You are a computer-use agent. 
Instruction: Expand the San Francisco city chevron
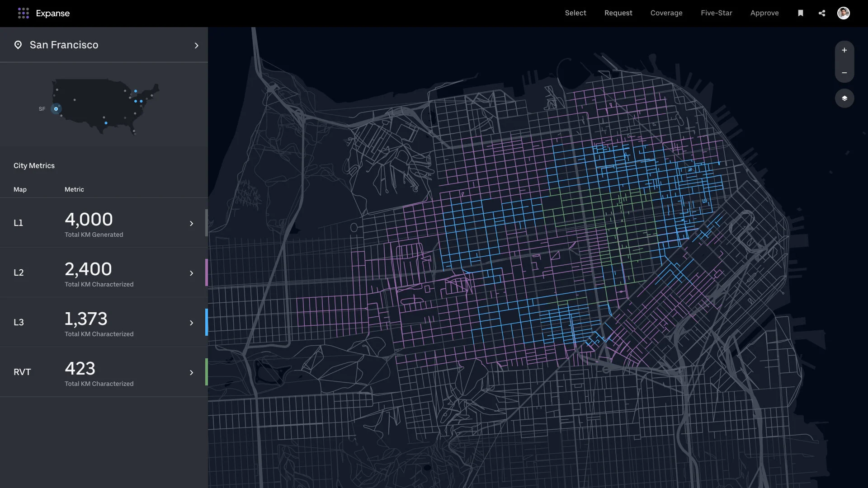196,46
